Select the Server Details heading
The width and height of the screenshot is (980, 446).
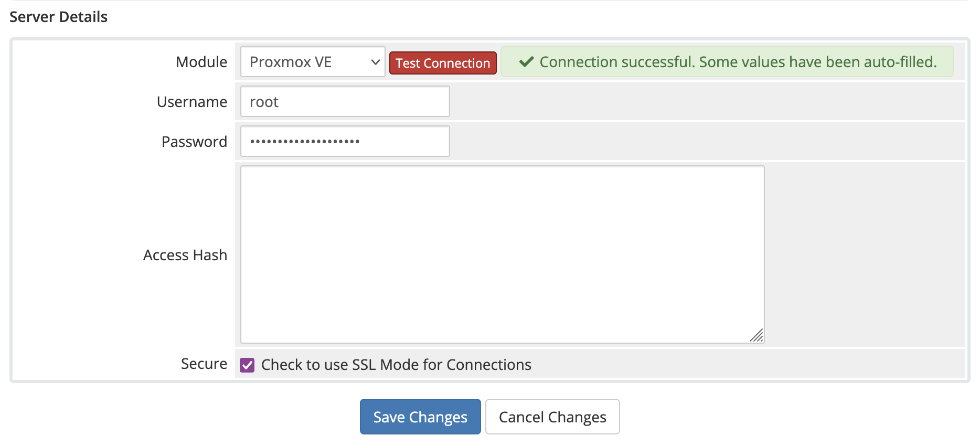click(x=58, y=16)
